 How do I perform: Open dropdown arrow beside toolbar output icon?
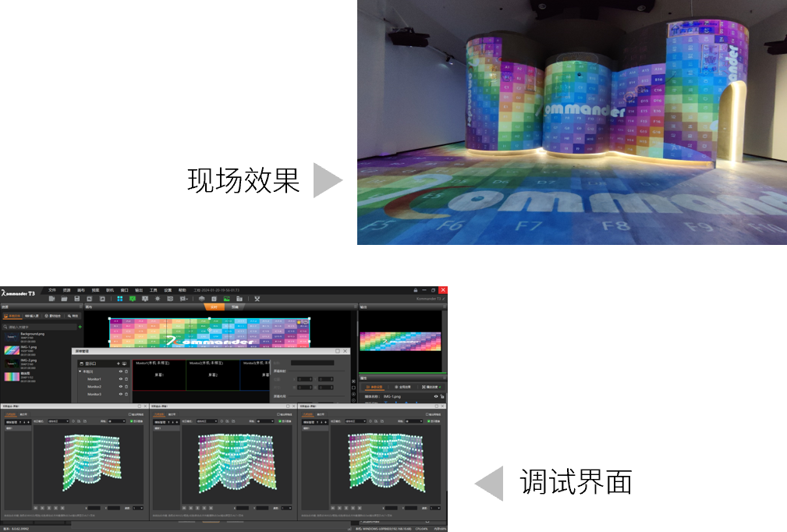(x=187, y=299)
